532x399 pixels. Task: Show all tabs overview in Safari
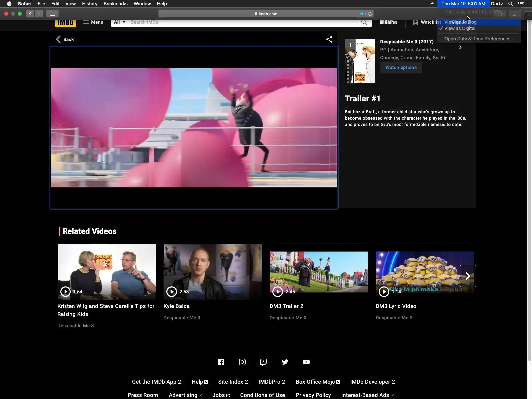coord(515,14)
